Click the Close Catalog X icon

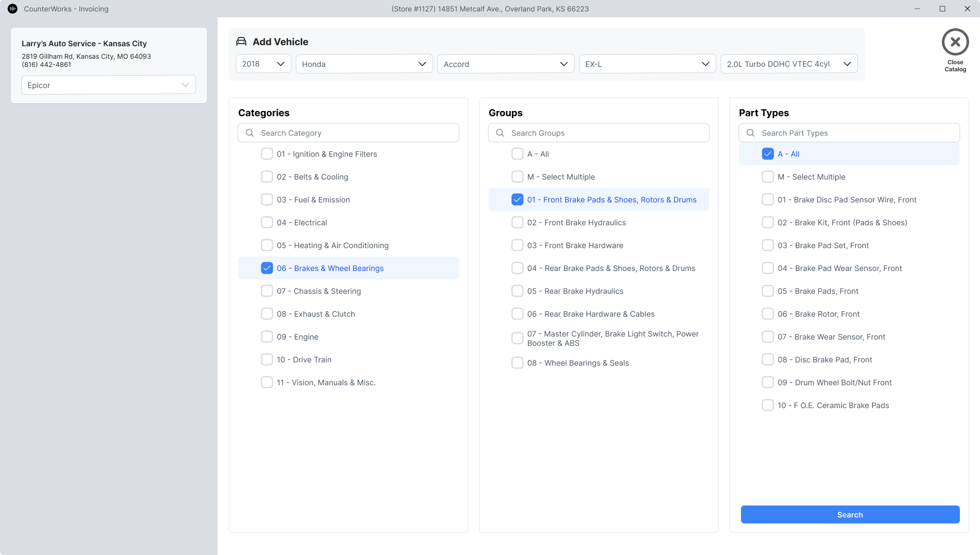coord(955,42)
